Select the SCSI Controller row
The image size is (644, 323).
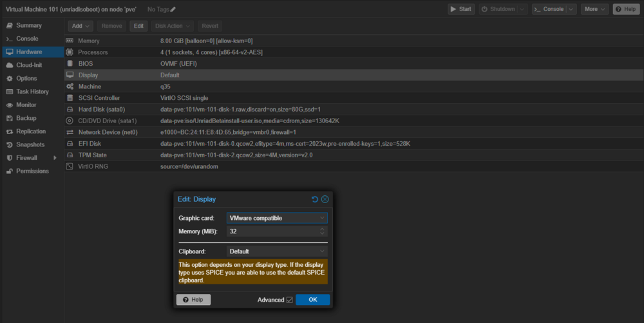354,98
